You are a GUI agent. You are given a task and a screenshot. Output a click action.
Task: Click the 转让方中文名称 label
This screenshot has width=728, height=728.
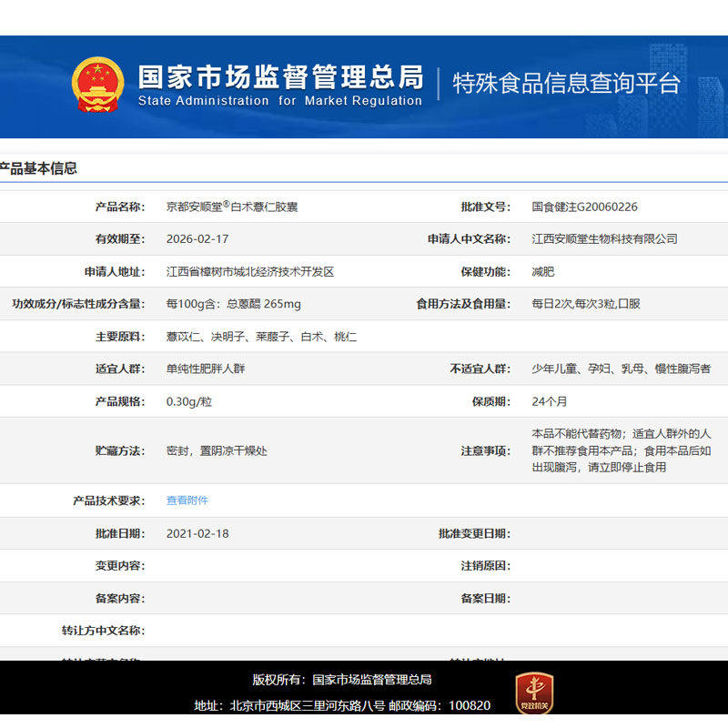(104, 631)
